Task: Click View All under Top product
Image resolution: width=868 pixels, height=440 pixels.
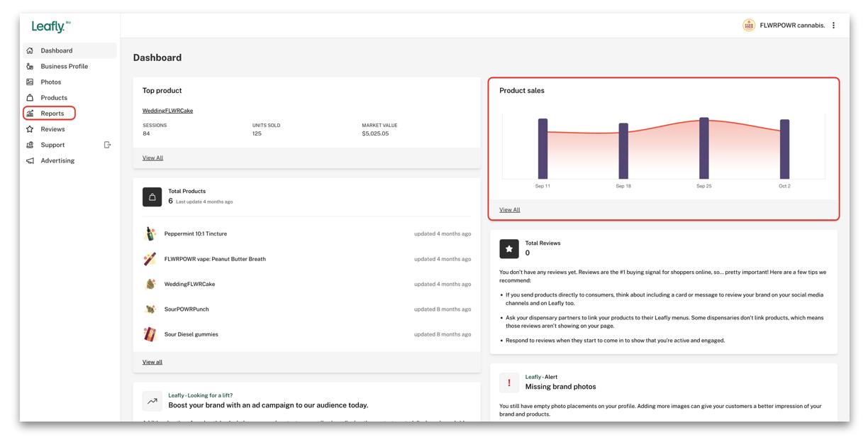Action: (x=152, y=158)
